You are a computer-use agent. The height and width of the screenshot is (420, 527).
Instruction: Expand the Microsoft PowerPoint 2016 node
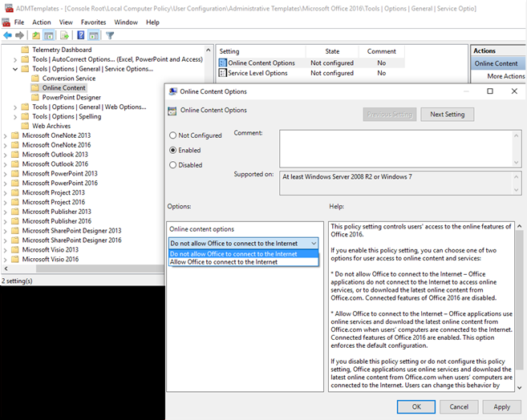coord(5,184)
